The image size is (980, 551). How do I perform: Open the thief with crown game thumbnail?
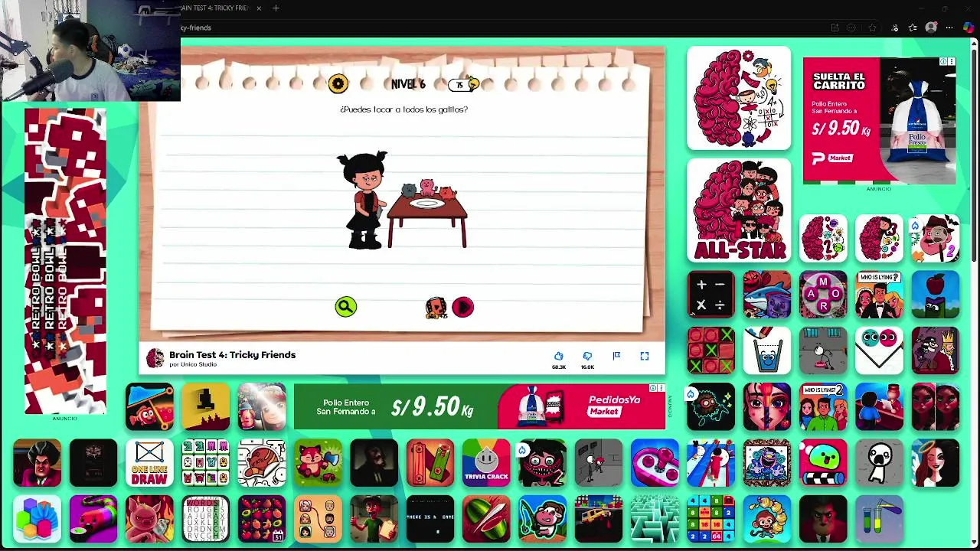tap(936, 350)
